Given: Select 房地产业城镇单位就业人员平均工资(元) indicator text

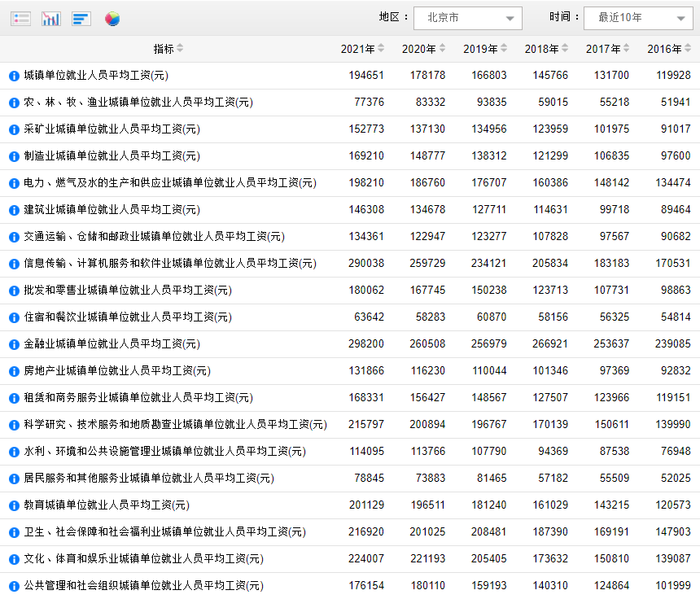Looking at the screenshot, I should click(117, 371).
